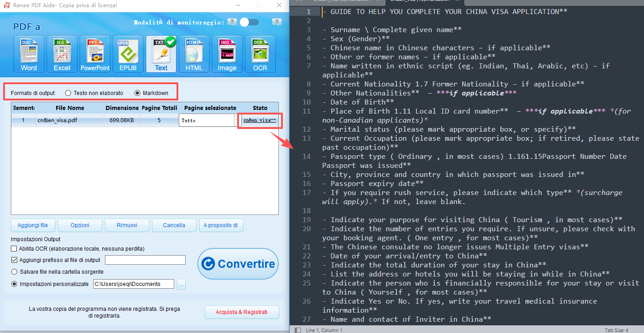Select the Text conversion format icon

(x=161, y=53)
